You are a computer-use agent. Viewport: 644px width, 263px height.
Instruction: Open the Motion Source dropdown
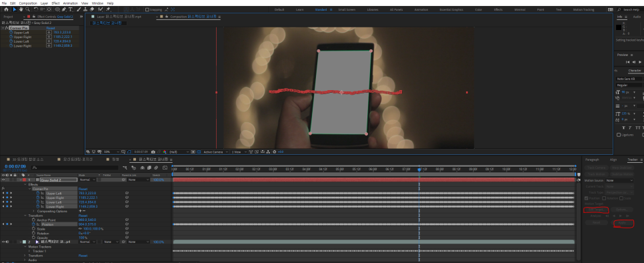point(619,180)
